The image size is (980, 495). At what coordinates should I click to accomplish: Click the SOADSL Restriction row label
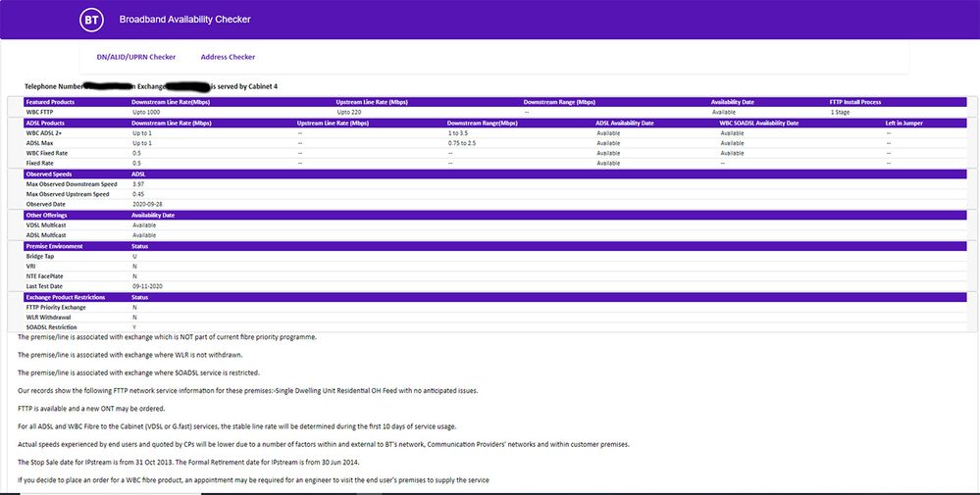point(51,327)
